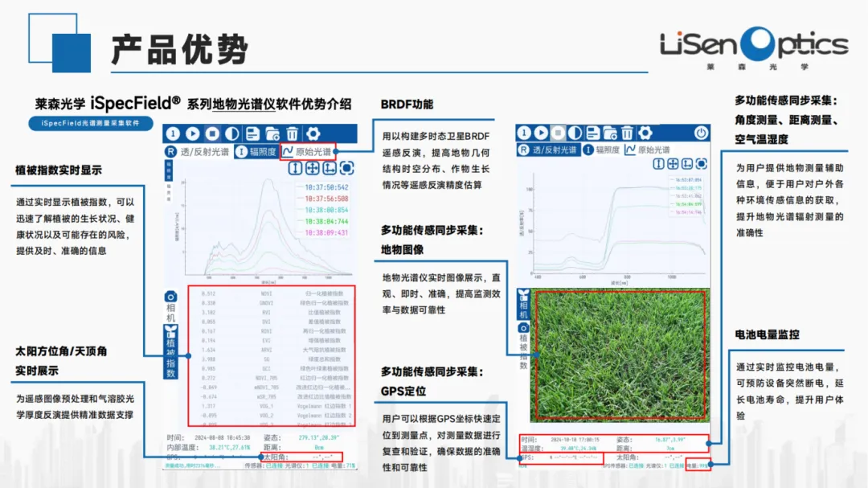868x488 pixels.
Task: Open folder icon in right window toolbar
Action: coord(610,133)
